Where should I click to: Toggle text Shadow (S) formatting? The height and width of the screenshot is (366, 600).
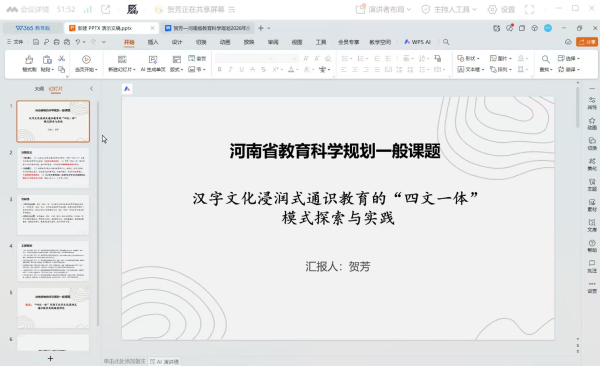(x=263, y=69)
